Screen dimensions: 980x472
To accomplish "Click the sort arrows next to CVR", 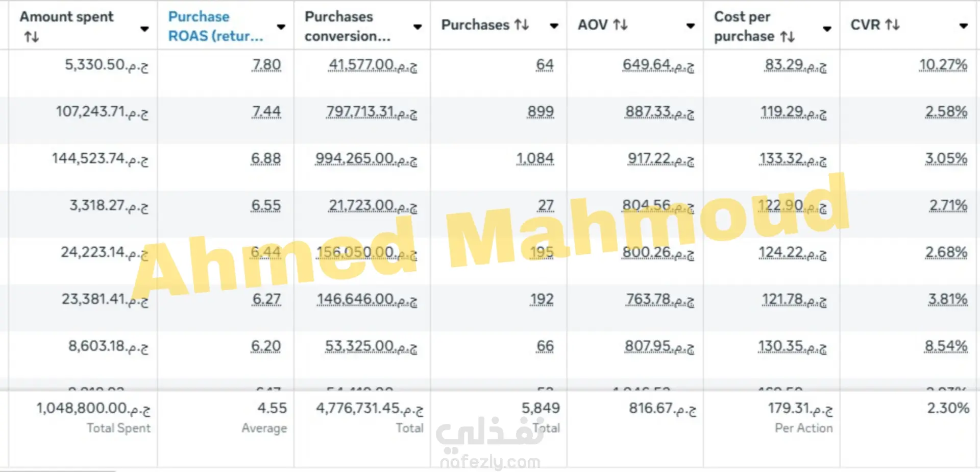I will (x=892, y=25).
